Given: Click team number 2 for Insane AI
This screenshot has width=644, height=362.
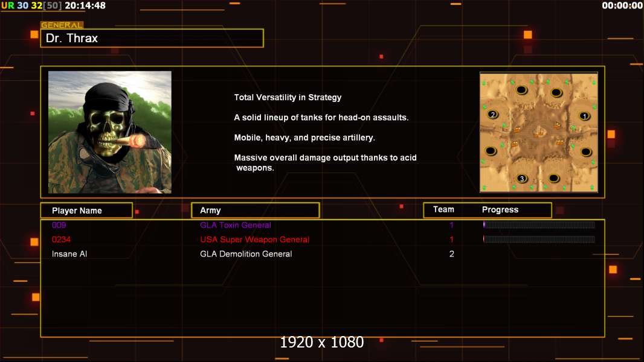Looking at the screenshot, I should pyautogui.click(x=452, y=254).
